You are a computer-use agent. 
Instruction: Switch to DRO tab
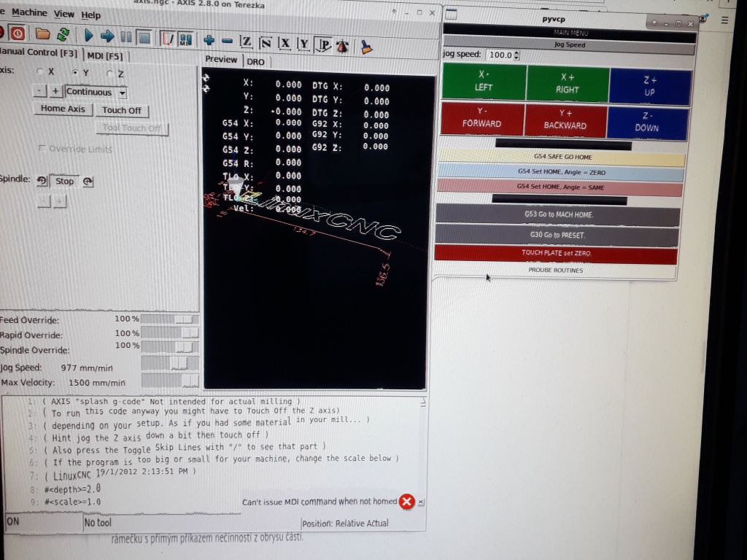pos(255,62)
